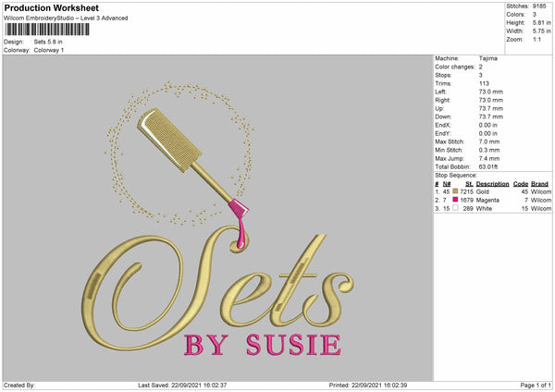Click the colorway value 'Colorway 1'

[x=49, y=50]
